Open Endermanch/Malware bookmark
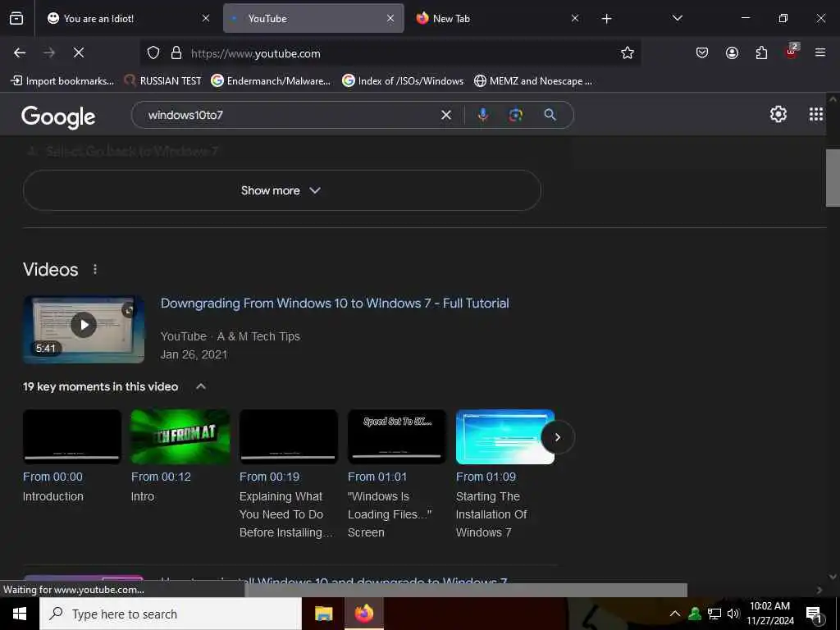This screenshot has height=630, width=840. click(271, 81)
